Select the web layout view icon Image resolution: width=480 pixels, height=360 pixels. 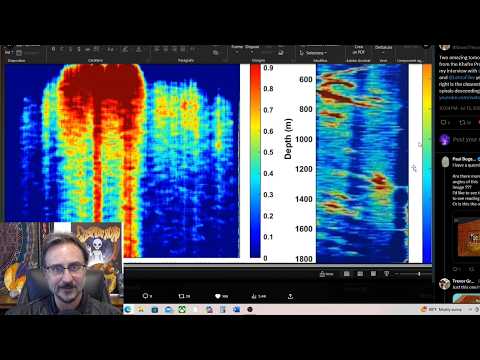373,274
